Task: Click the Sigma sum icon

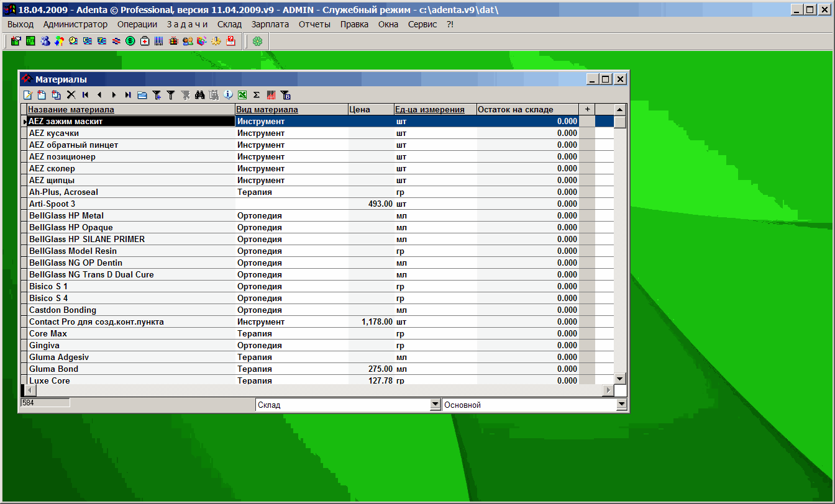Action: pyautogui.click(x=257, y=95)
